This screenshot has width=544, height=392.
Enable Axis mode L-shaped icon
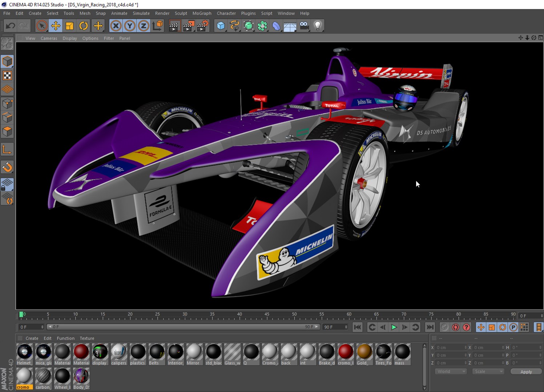(7, 149)
